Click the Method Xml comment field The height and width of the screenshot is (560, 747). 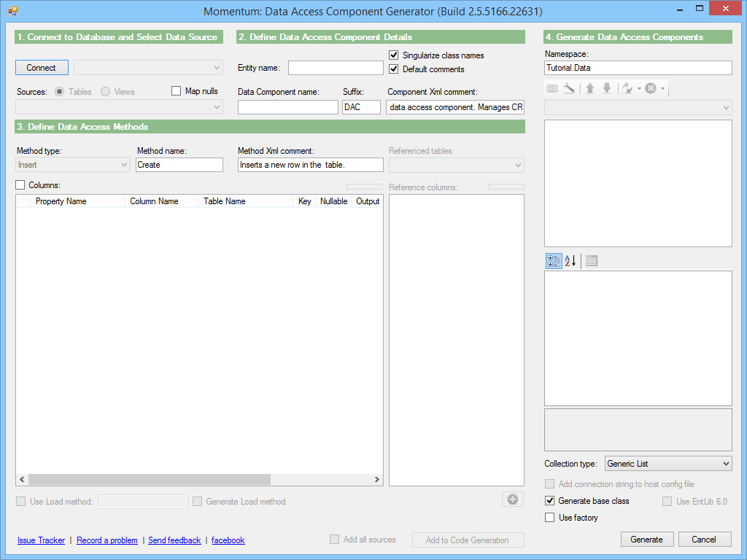coord(311,165)
